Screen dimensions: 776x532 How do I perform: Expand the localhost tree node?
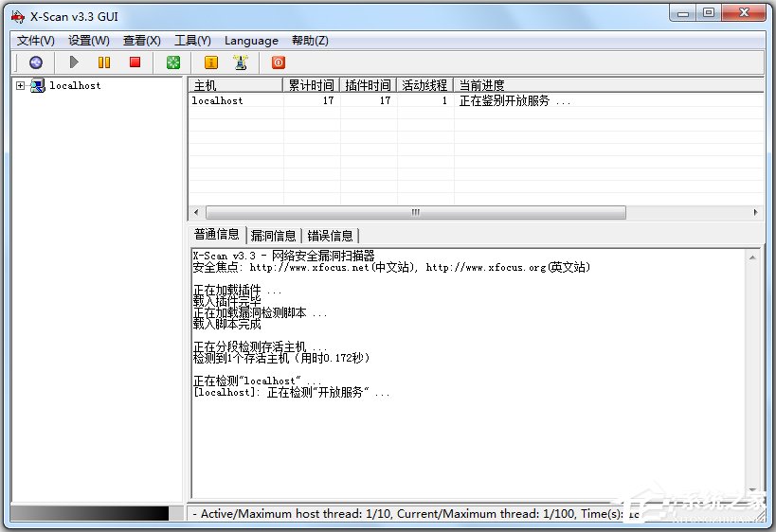pyautogui.click(x=20, y=85)
